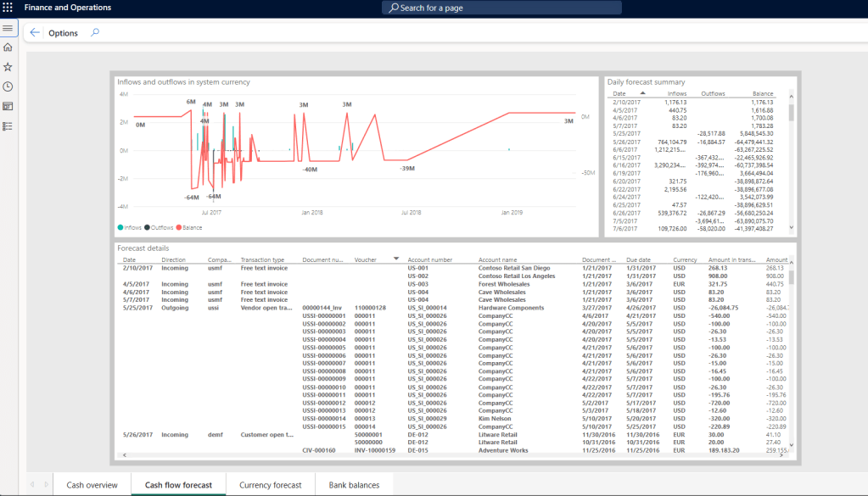Switch to the Currency forecast tab
868x496 pixels.
pyautogui.click(x=270, y=485)
